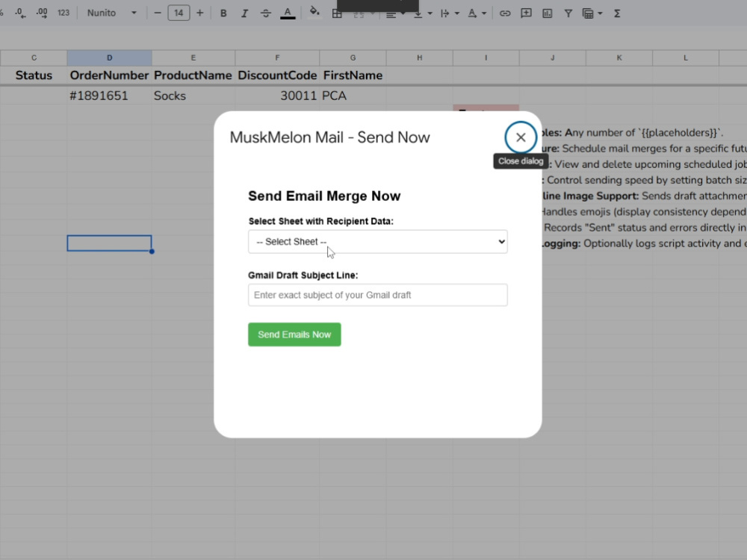Insert a comment using toolbar icon
Image resolution: width=747 pixels, height=560 pixels.
[x=526, y=13]
